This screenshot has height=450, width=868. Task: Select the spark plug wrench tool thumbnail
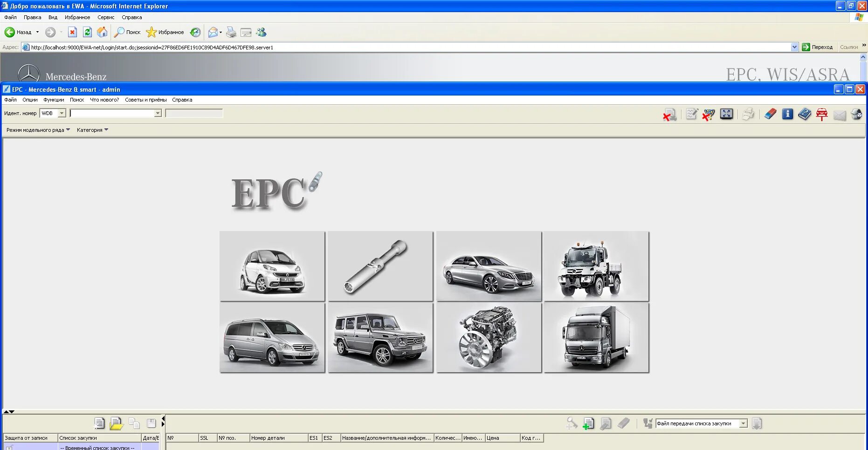coord(380,266)
